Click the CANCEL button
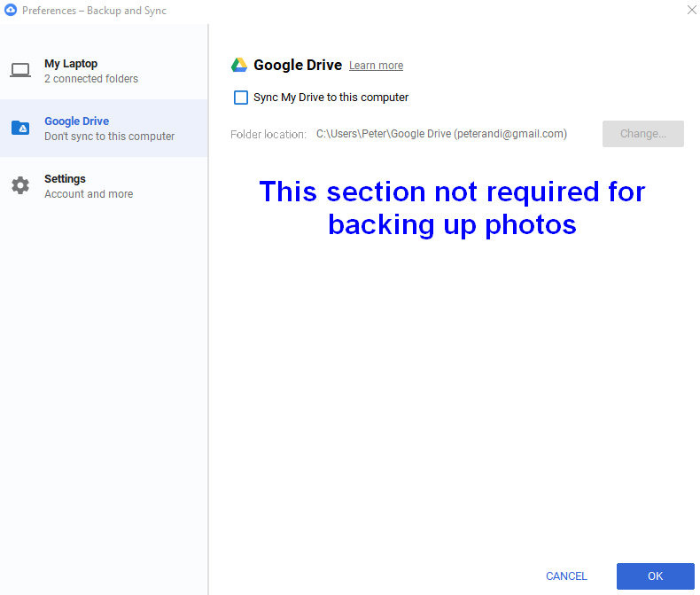 coord(566,576)
